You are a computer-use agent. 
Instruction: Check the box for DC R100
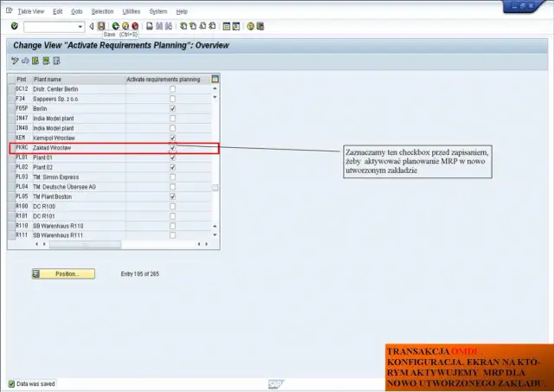point(173,206)
